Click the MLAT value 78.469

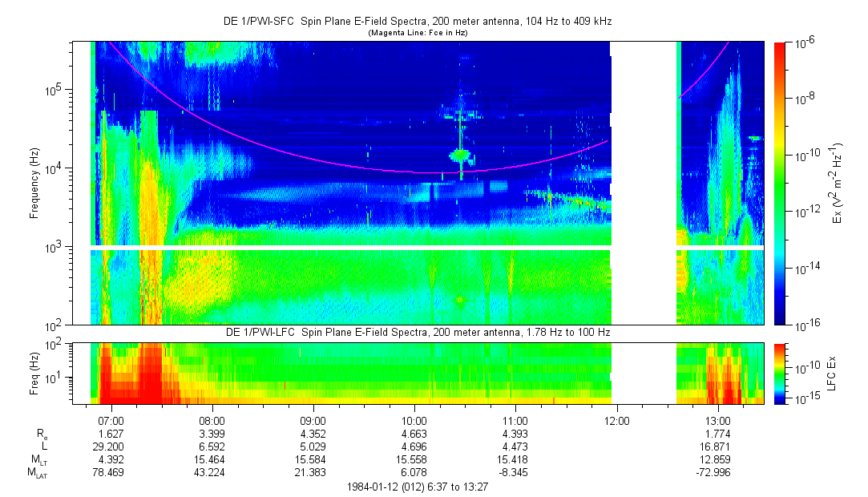(x=111, y=474)
